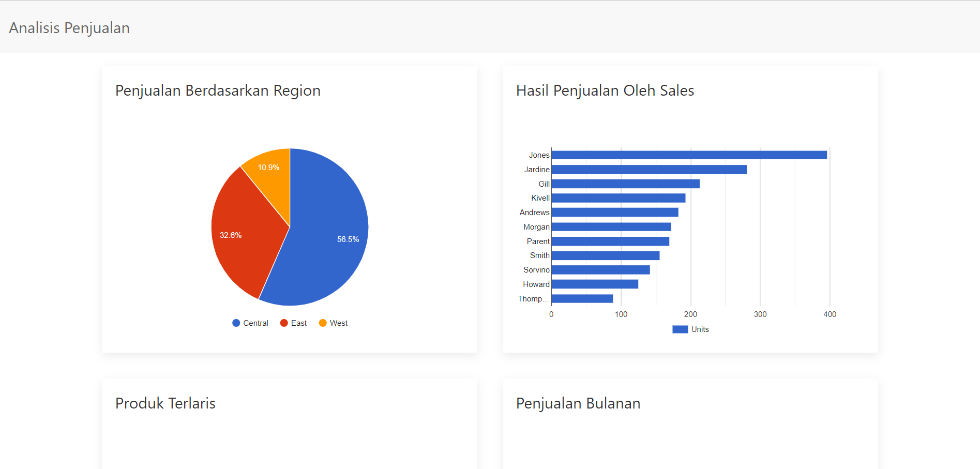Click the 0 value on horizontal axis
The width and height of the screenshot is (980, 469).
[x=551, y=314]
